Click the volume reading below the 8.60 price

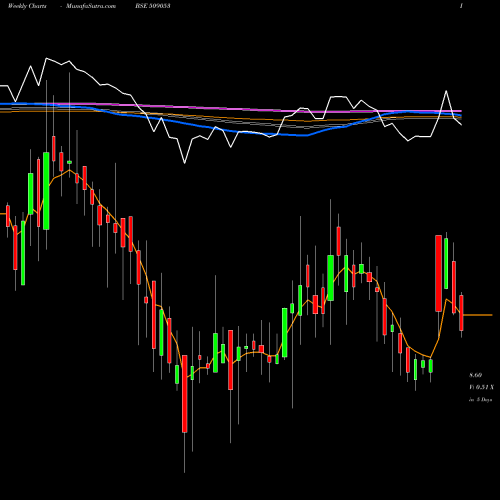coord(481,387)
